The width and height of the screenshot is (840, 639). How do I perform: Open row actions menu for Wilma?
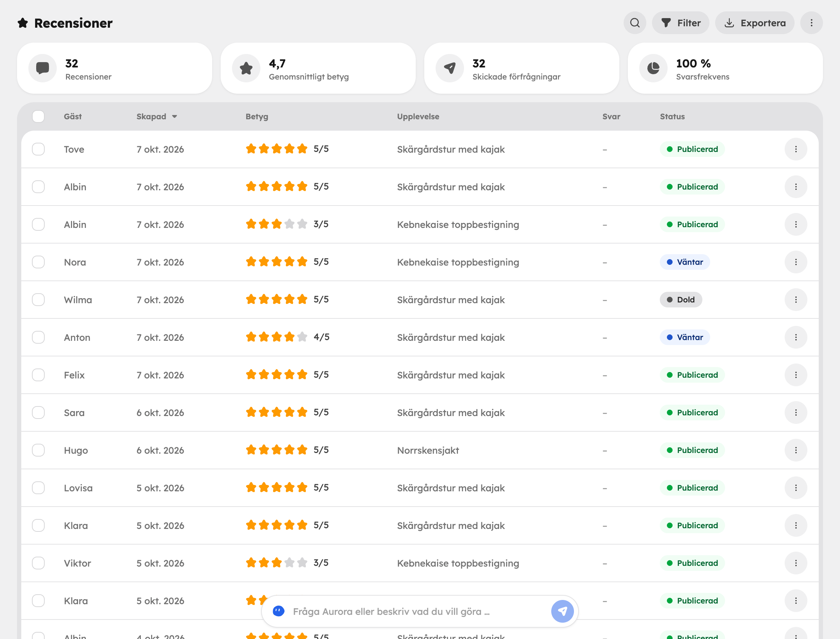click(x=796, y=300)
